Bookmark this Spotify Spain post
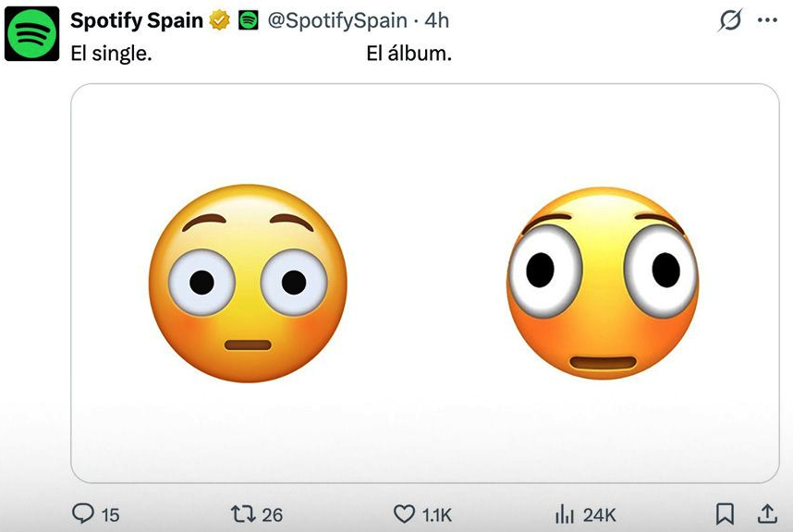The image size is (793, 532). (726, 514)
